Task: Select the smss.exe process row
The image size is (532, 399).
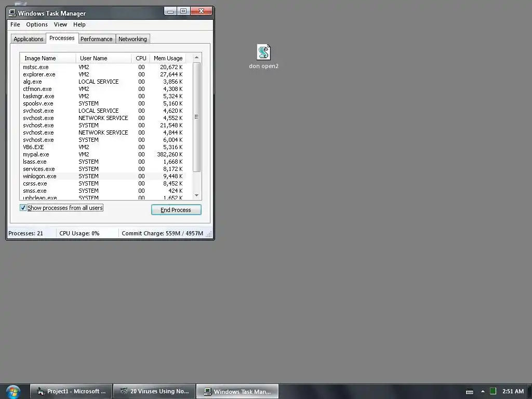Action: (x=103, y=191)
